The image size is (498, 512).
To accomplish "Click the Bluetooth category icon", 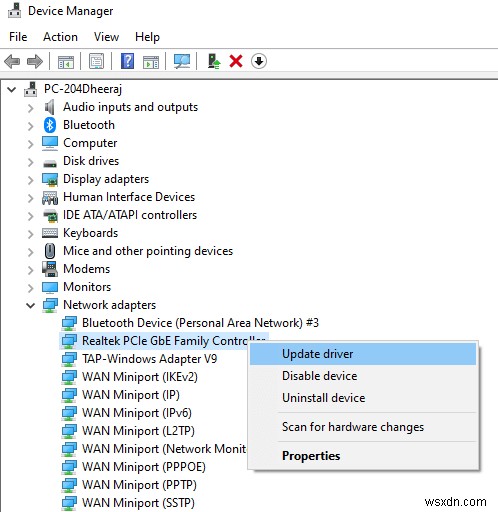I will (x=50, y=125).
